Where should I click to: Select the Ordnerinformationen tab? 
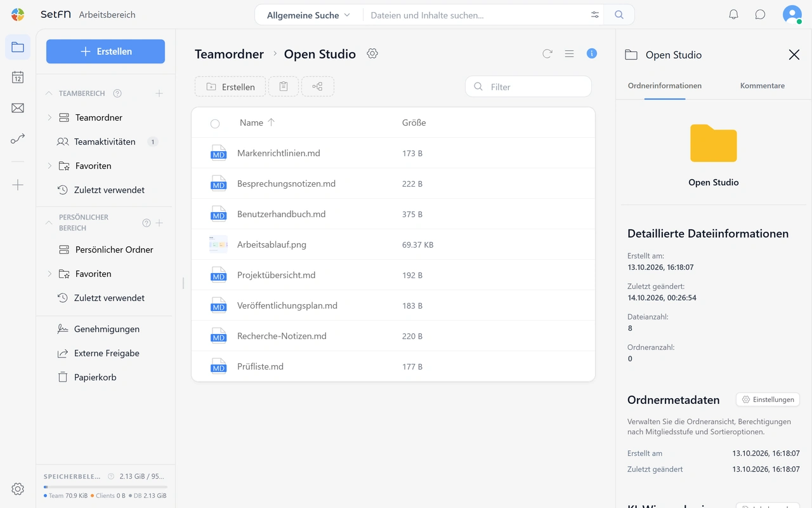(x=665, y=86)
